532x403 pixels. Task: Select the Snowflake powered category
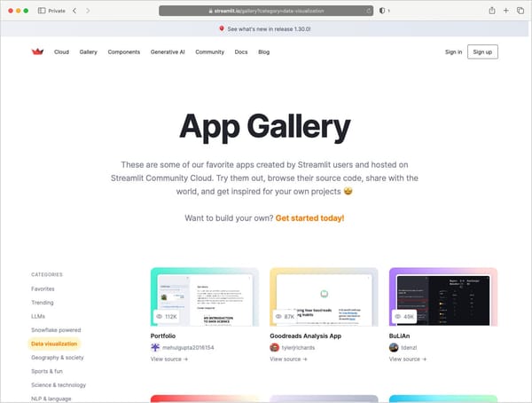[56, 330]
